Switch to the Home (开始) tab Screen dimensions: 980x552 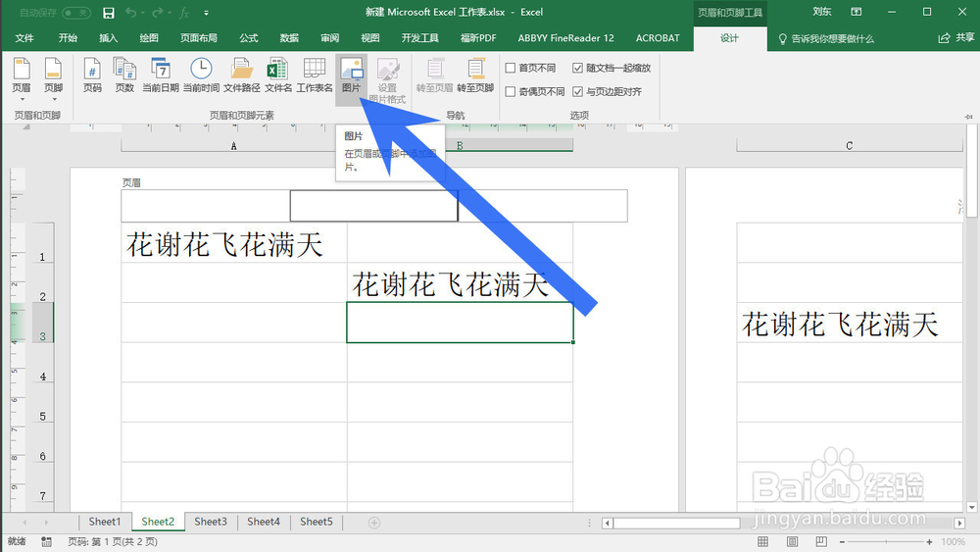68,38
